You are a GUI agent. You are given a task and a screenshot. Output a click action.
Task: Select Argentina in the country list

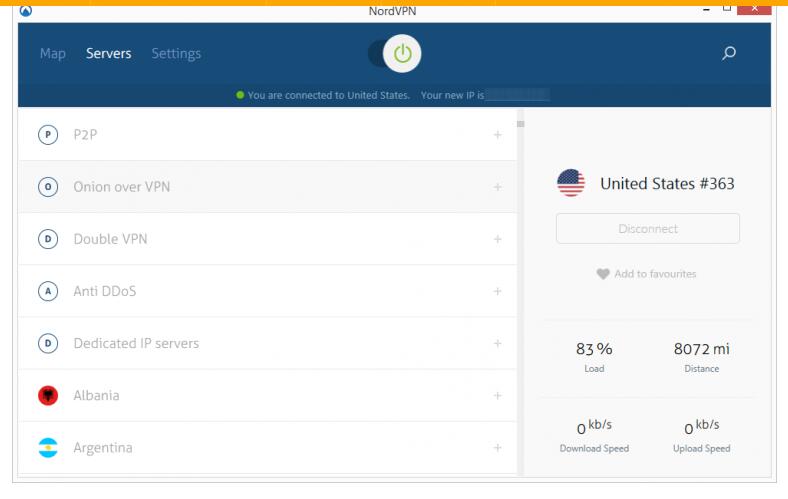[103, 448]
